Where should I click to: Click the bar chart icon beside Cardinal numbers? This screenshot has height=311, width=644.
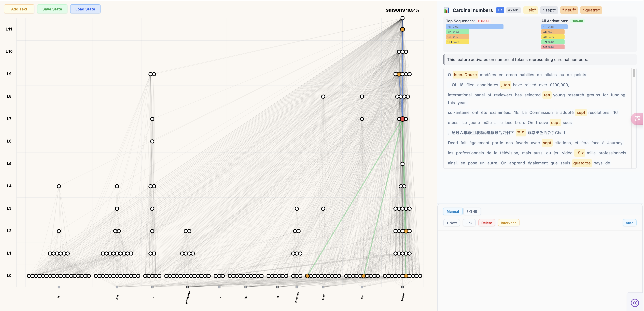click(x=446, y=10)
